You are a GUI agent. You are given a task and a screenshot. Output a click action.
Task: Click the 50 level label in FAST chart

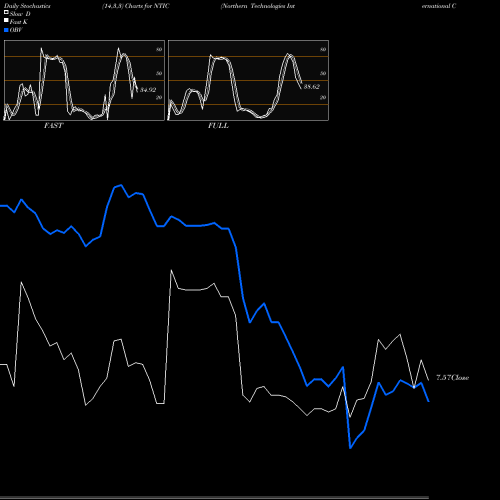pyautogui.click(x=159, y=73)
